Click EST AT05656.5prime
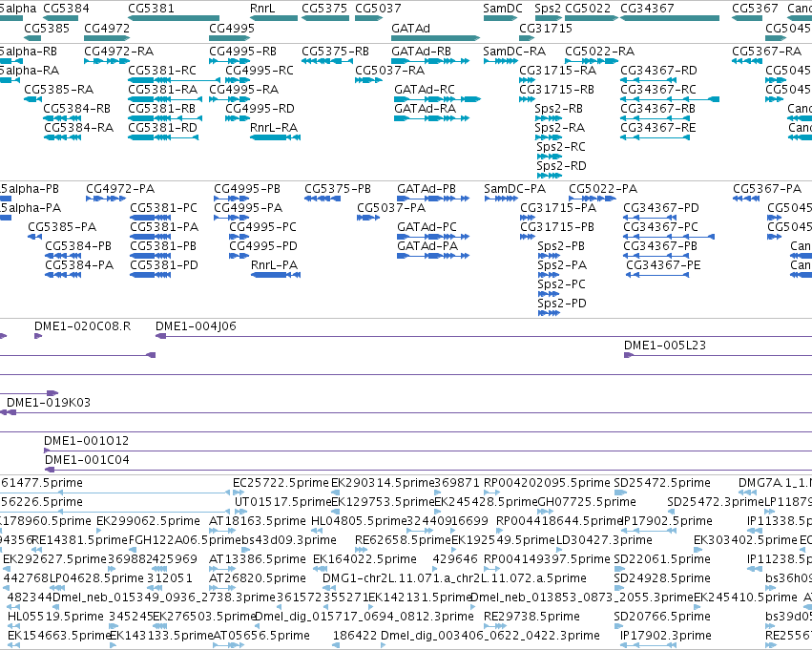This screenshot has width=812, height=650. [x=261, y=636]
